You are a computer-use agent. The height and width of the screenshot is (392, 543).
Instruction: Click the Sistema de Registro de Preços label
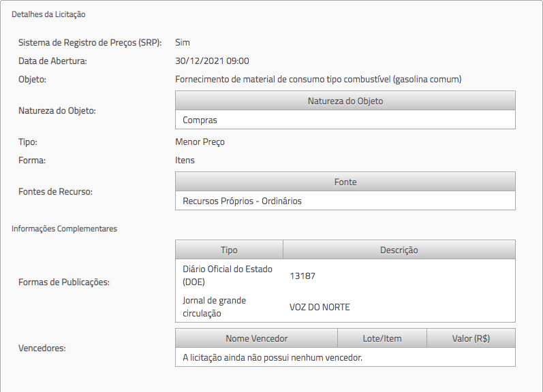(x=89, y=42)
